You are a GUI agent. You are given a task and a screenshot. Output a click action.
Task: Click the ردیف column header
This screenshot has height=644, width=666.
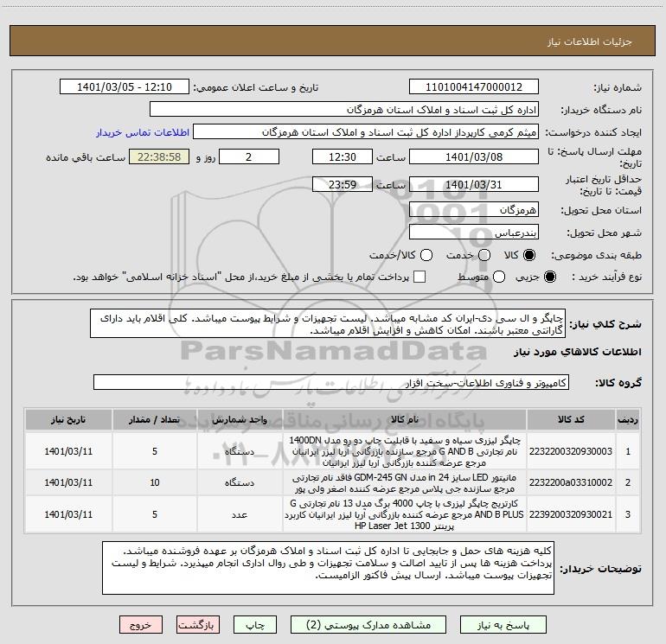pyautogui.click(x=628, y=419)
